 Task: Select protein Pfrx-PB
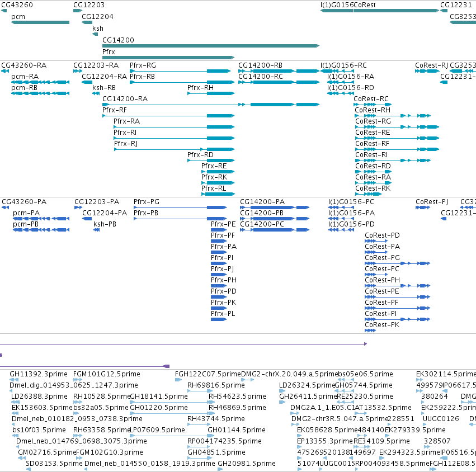pyautogui.click(x=180, y=219)
